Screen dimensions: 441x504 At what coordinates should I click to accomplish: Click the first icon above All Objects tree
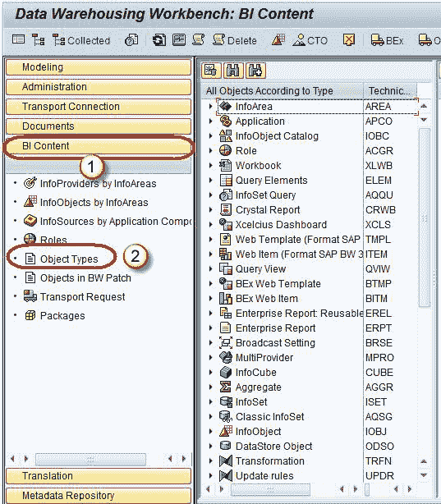(x=211, y=71)
